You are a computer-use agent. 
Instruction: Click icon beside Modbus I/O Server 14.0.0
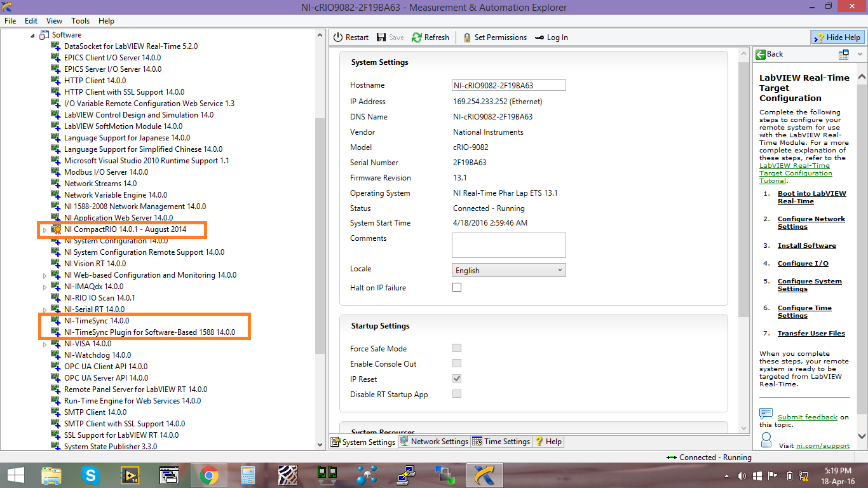(56, 172)
